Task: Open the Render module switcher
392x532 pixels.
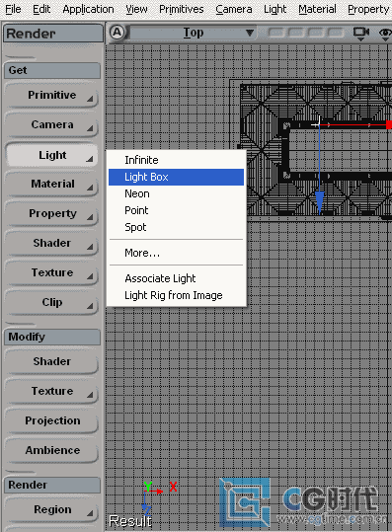Action: [53, 34]
